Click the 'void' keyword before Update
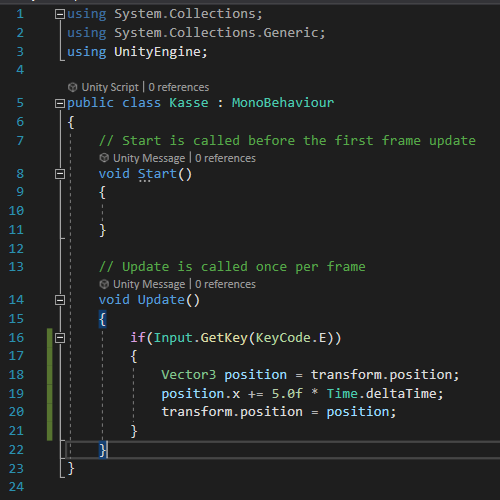This screenshot has width=500, height=500. click(x=114, y=300)
